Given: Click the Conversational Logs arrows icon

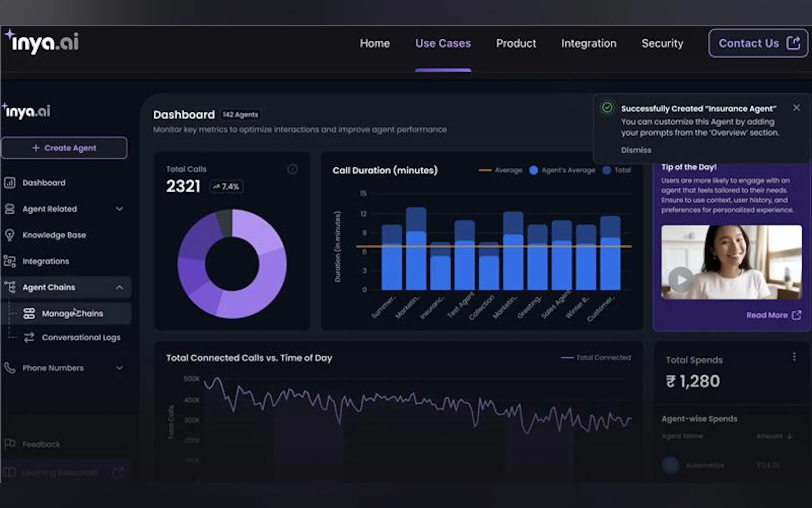Looking at the screenshot, I should 29,337.
